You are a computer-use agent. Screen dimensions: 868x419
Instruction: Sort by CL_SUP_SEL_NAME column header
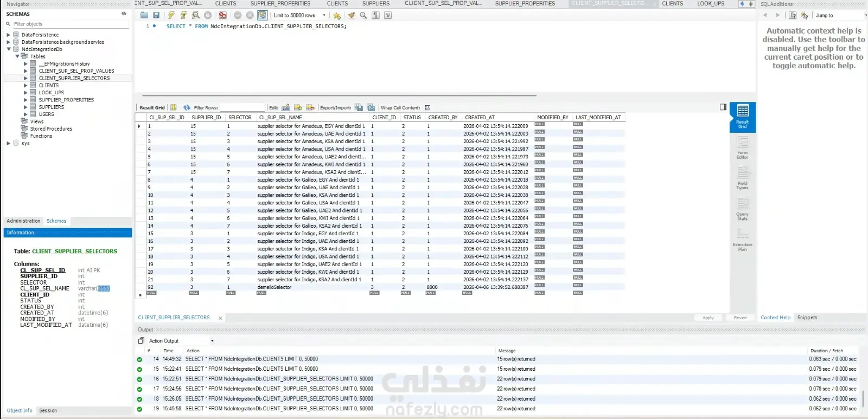(280, 117)
